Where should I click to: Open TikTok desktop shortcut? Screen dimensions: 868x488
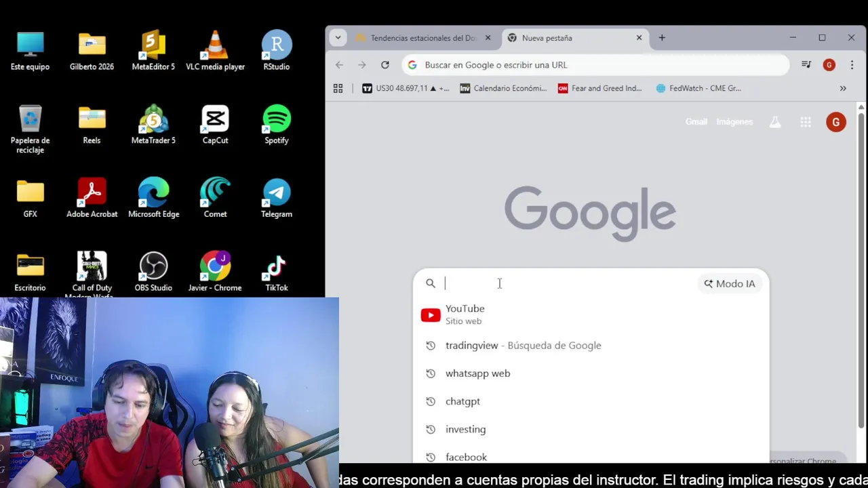(277, 272)
